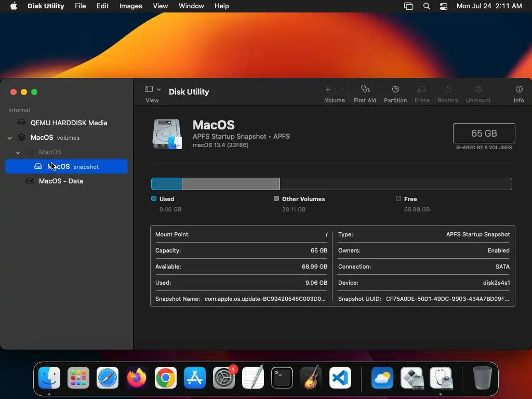The width and height of the screenshot is (532, 399).
Task: Launch GarageBand from the Dock
Action: (x=311, y=378)
